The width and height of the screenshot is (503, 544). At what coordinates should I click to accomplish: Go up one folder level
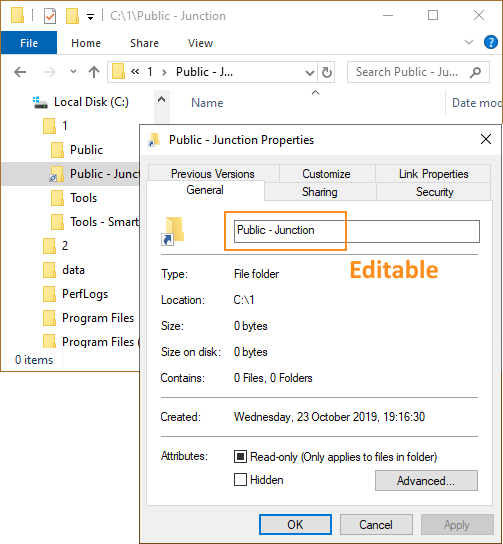94,72
